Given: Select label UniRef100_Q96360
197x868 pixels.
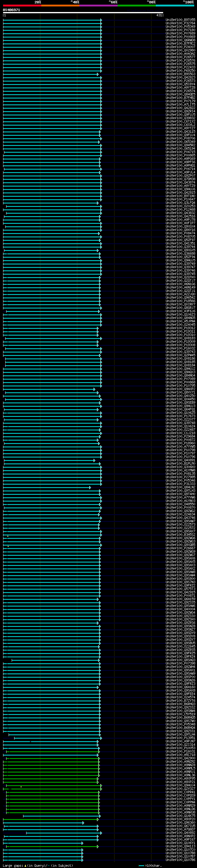Looking at the screenshot, I should (x=180, y=822).
